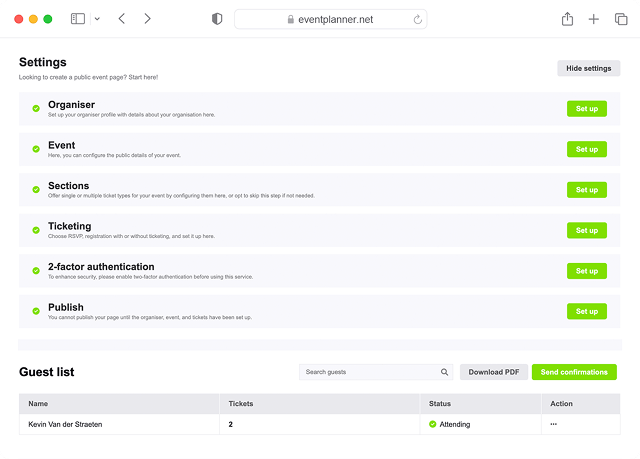Open a new tab with plus icon

pyautogui.click(x=594, y=19)
